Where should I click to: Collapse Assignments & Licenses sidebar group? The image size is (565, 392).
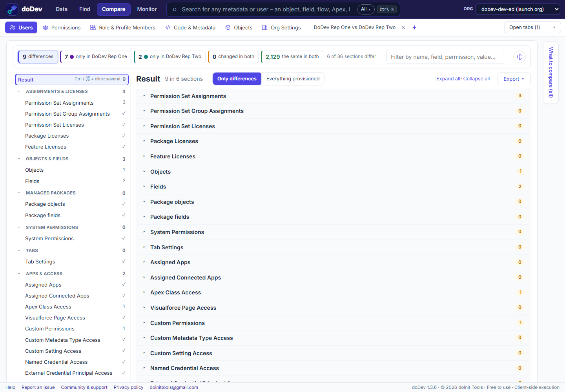click(19, 91)
